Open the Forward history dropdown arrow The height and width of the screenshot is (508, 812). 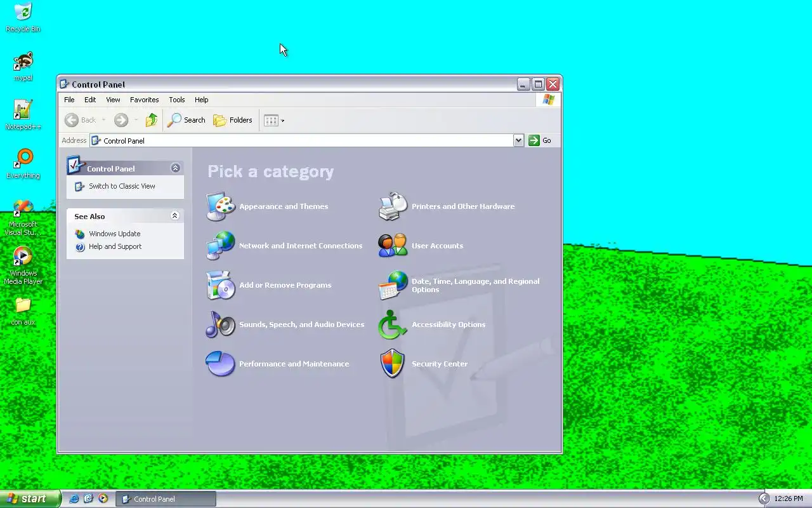(136, 120)
